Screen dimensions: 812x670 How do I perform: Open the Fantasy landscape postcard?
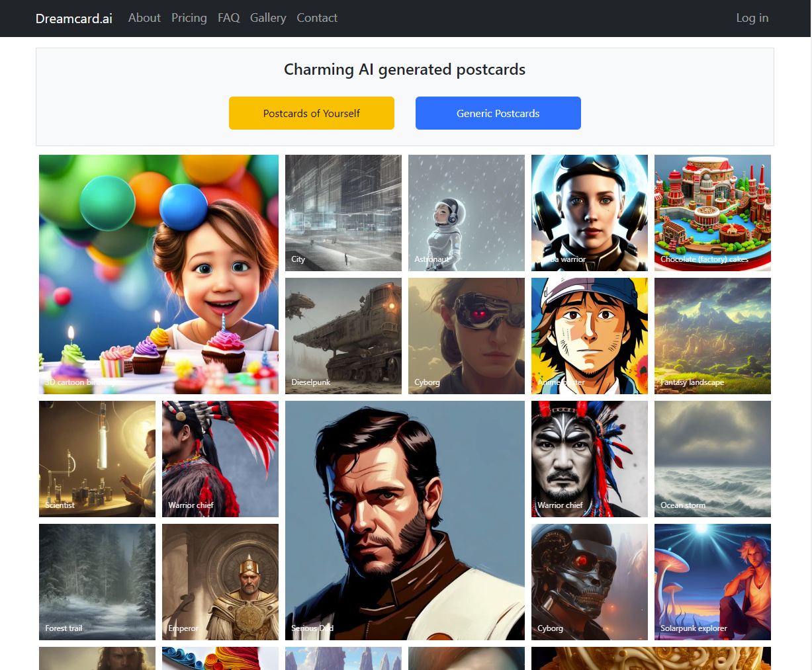[713, 336]
